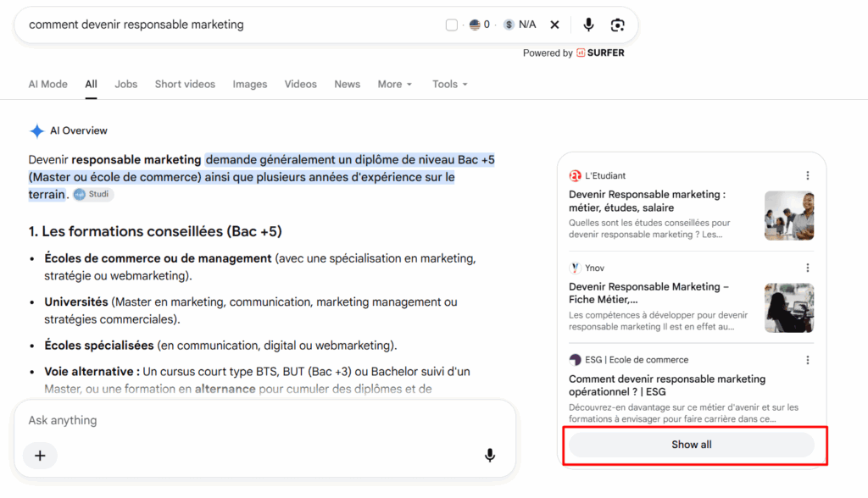868x498 pixels.
Task: Expand the More search filters dropdown
Action: point(395,84)
